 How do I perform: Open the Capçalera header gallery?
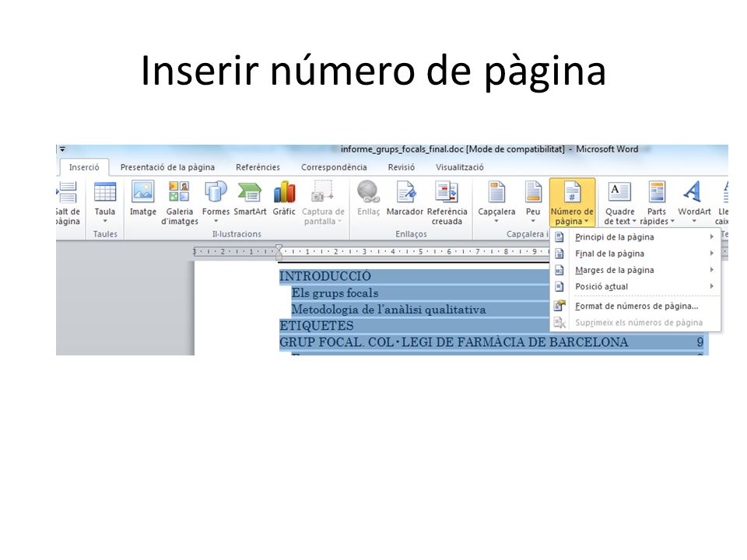click(496, 202)
